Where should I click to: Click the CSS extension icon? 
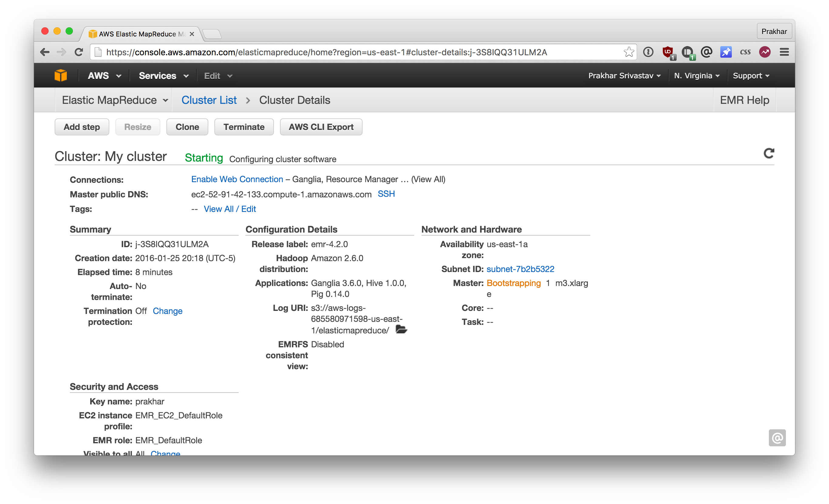pos(745,52)
